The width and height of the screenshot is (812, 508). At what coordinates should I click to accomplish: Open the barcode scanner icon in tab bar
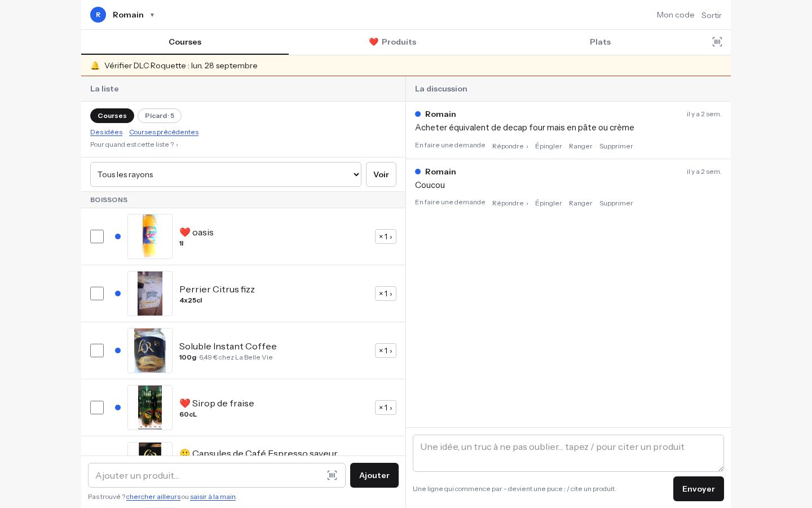[717, 42]
